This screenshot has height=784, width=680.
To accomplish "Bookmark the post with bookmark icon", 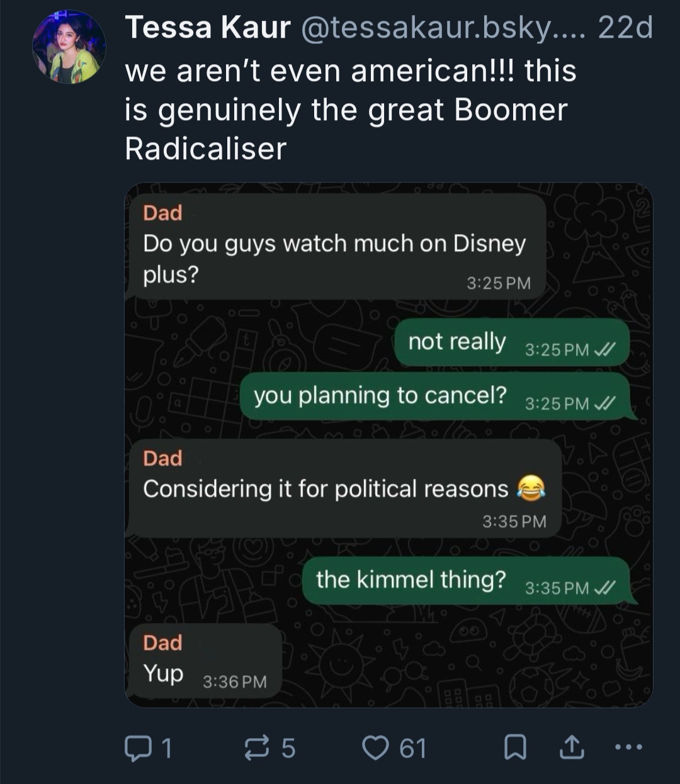I will pyautogui.click(x=516, y=748).
